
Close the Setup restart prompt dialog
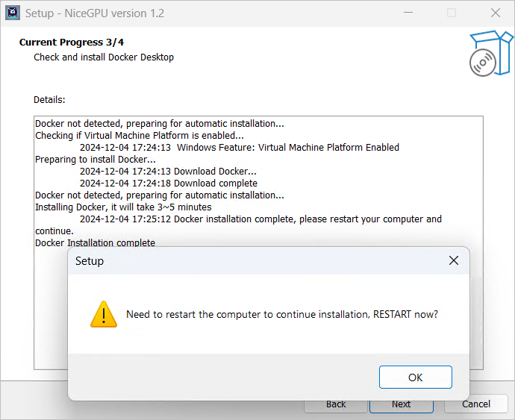coord(454,260)
